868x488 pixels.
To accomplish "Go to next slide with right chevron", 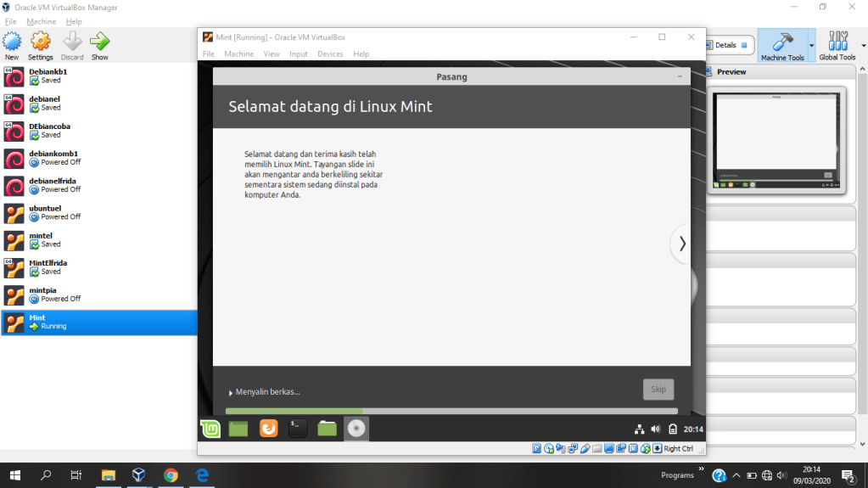I will point(681,244).
